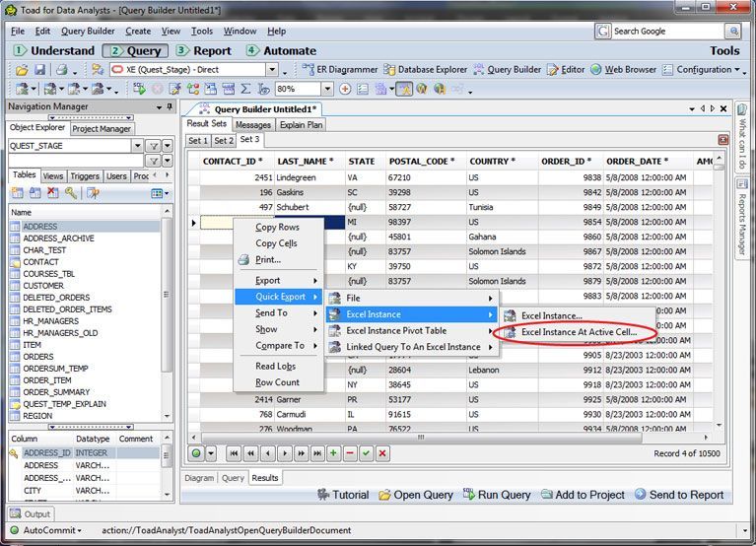
Task: Switch to the Messages tab
Action: click(x=253, y=125)
